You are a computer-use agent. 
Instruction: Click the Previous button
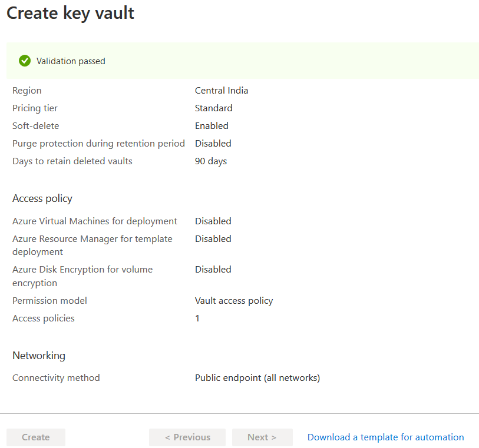click(187, 437)
